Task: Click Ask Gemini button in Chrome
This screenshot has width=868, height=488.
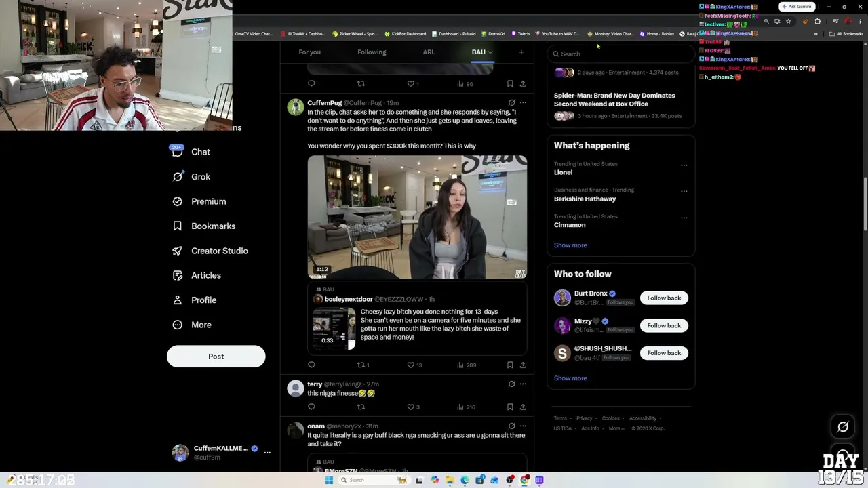Action: pyautogui.click(x=797, y=7)
